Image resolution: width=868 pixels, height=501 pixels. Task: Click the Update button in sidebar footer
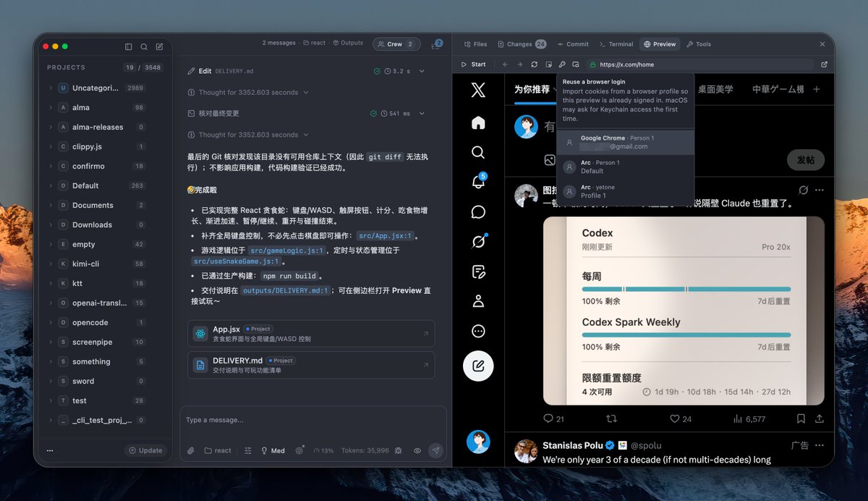(145, 450)
